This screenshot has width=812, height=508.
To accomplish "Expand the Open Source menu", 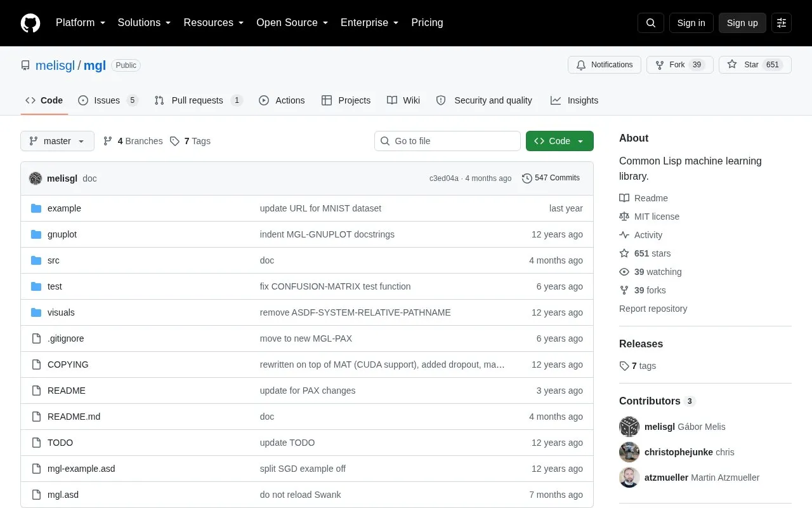I will (292, 23).
